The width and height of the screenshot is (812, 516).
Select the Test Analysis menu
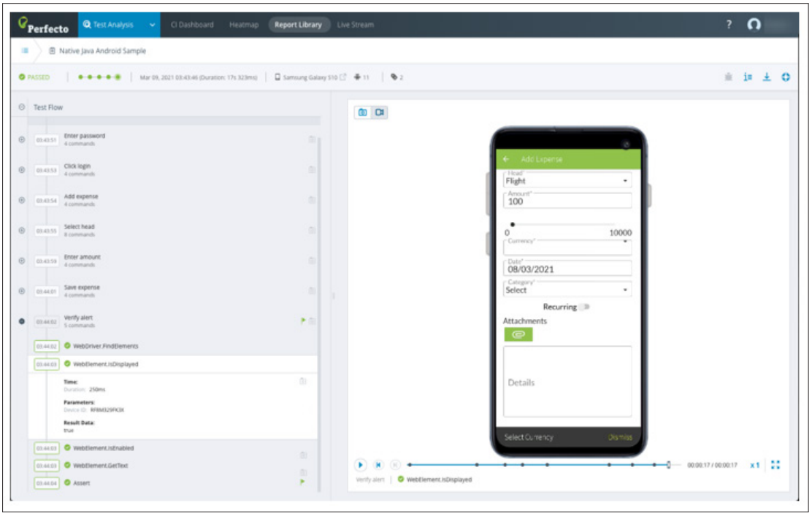coord(113,25)
